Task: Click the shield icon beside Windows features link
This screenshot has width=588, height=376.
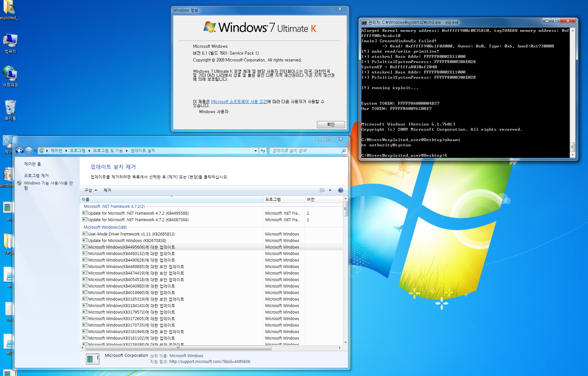Action: click(x=19, y=183)
